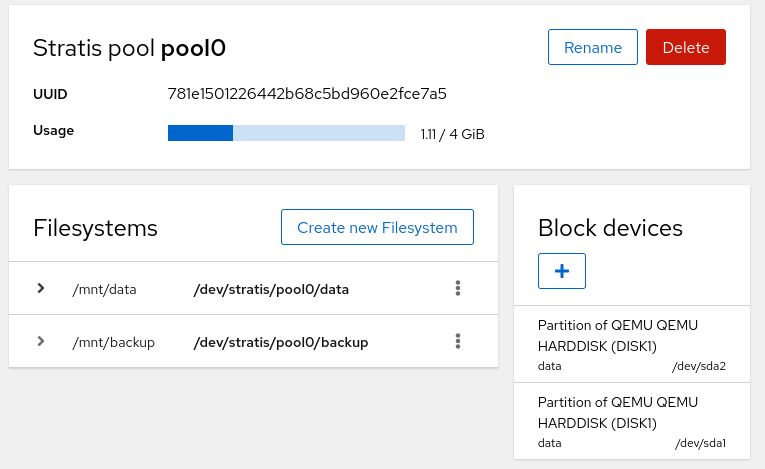This screenshot has height=469, width=765.
Task: Add a block device with plus icon
Action: [561, 271]
